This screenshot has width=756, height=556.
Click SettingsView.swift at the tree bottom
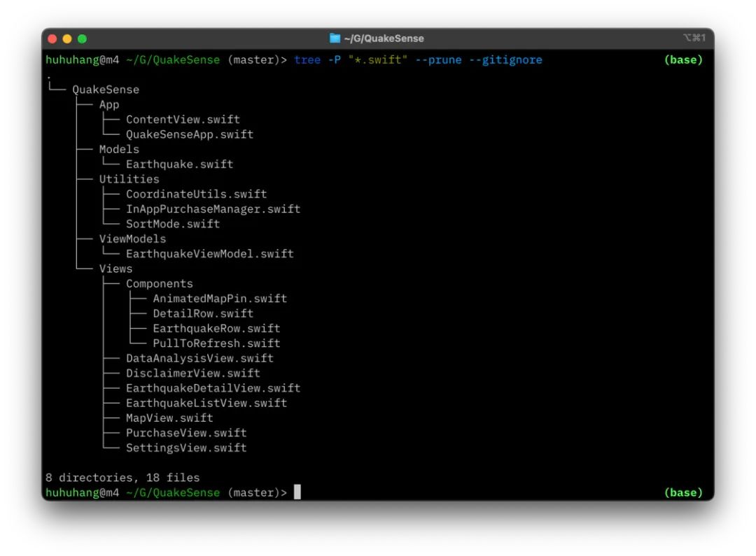pos(186,448)
